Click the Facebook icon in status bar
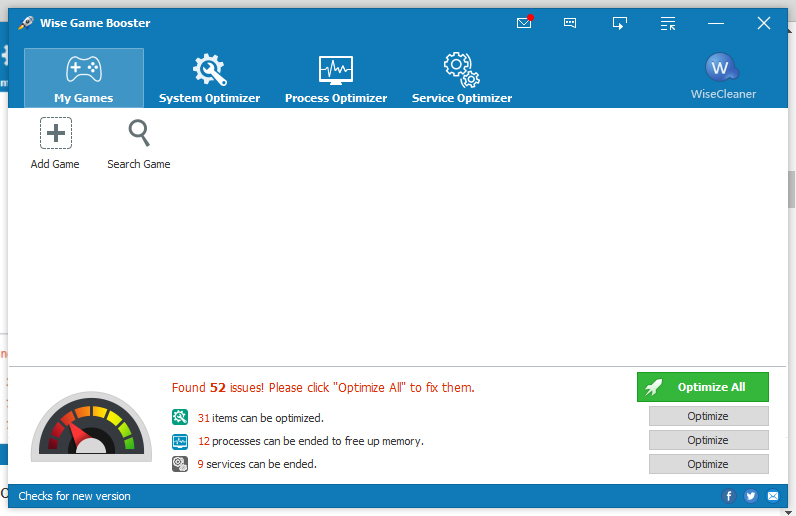The image size is (796, 516). point(729,496)
